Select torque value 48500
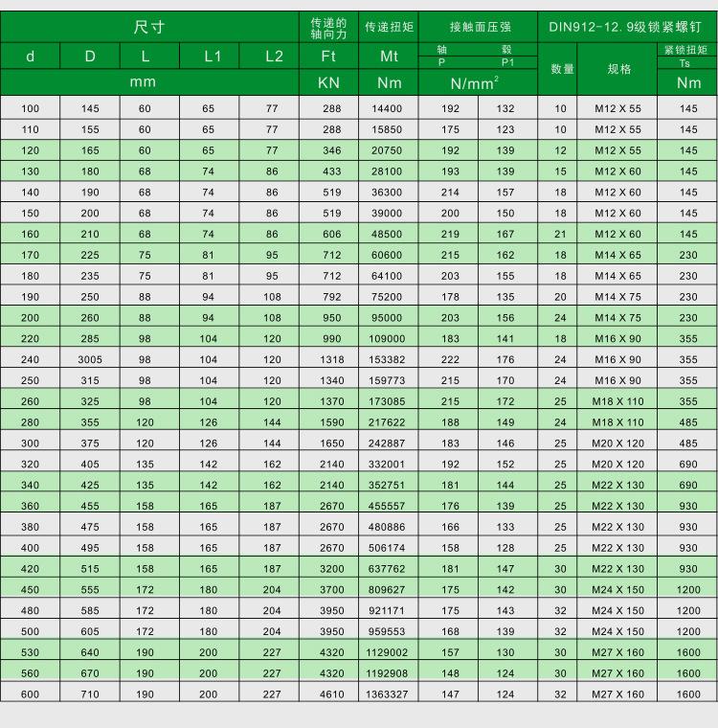 387,234
